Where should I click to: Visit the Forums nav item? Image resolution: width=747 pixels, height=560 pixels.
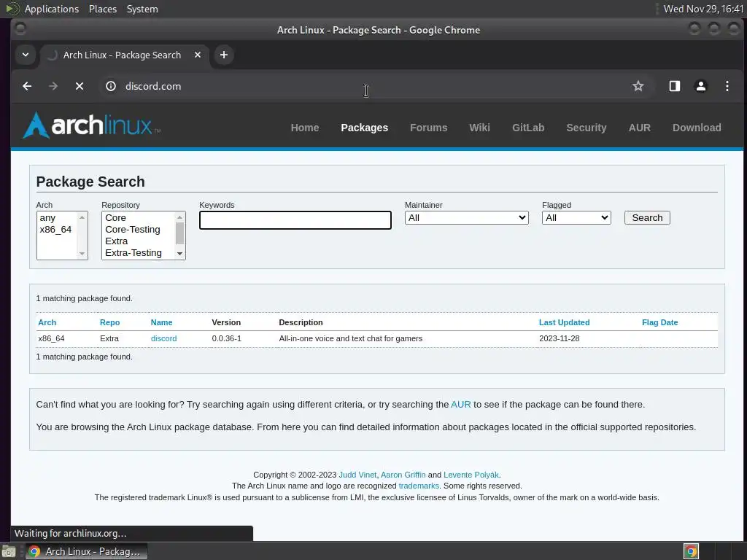point(428,128)
